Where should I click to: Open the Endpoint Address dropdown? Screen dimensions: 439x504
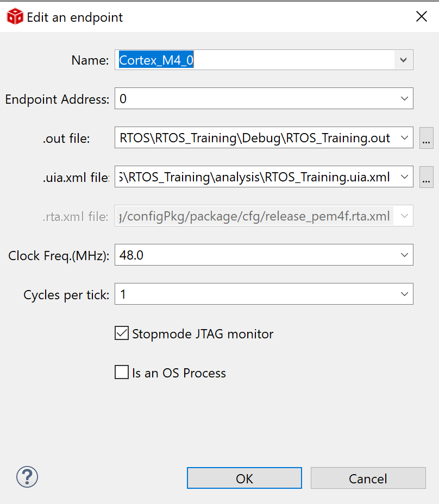click(404, 99)
